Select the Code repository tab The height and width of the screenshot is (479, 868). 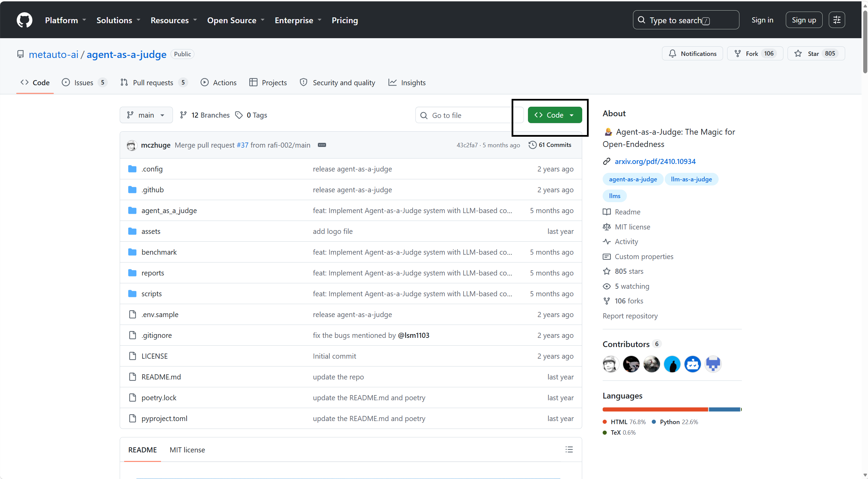pyautogui.click(x=35, y=83)
